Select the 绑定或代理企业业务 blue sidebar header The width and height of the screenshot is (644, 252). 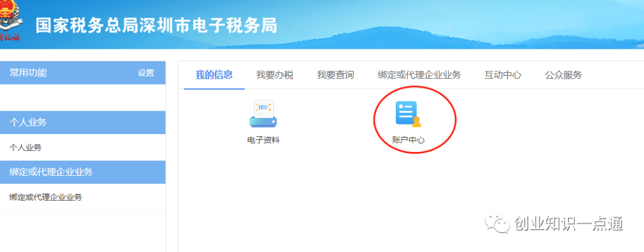82,172
